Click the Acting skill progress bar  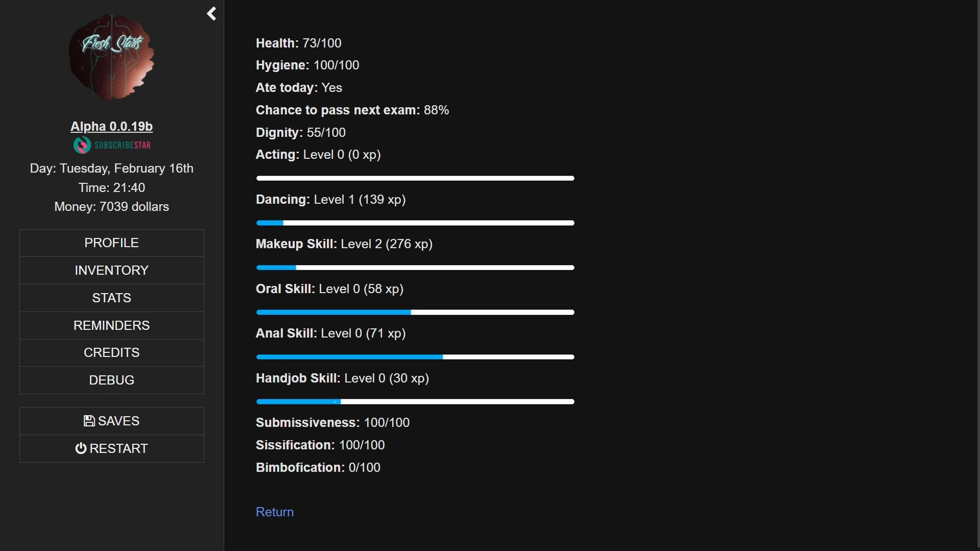pos(415,178)
